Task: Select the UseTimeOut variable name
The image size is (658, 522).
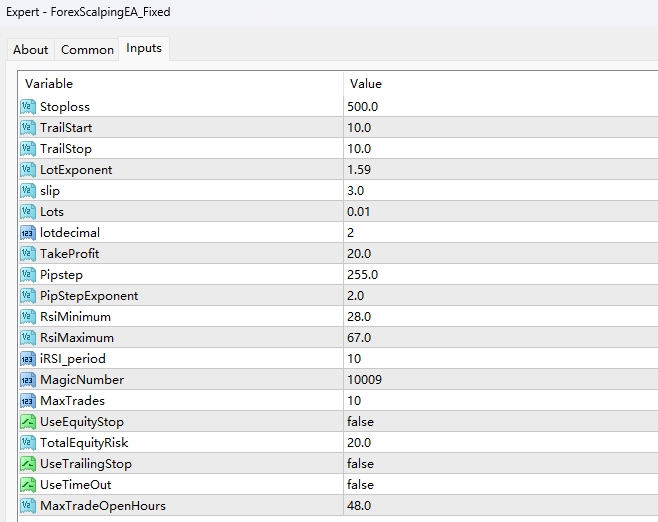Action: click(x=76, y=484)
